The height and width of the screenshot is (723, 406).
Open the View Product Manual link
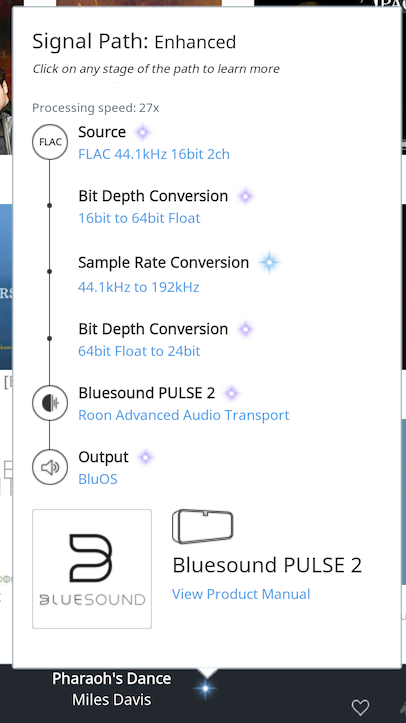(241, 594)
